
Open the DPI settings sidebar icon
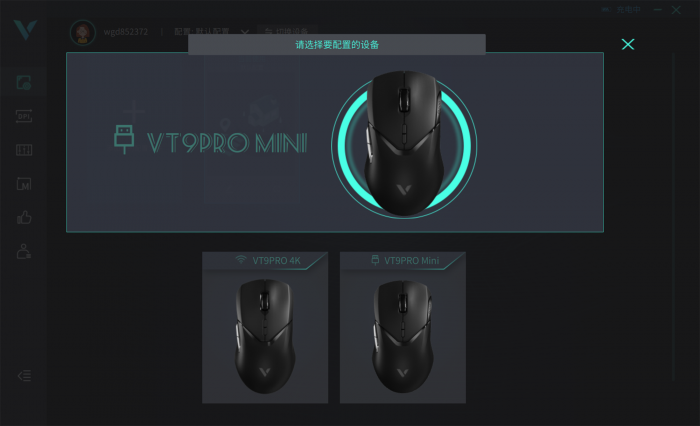24,116
